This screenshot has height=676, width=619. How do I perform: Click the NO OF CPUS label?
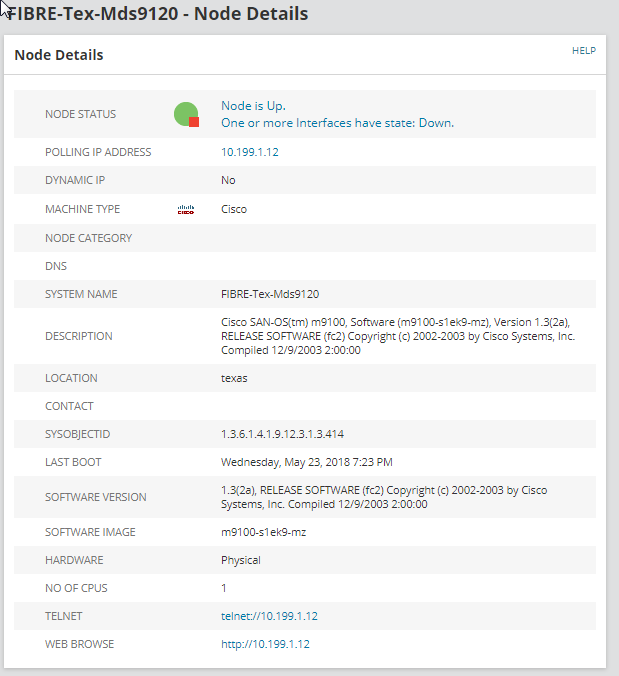click(76, 588)
